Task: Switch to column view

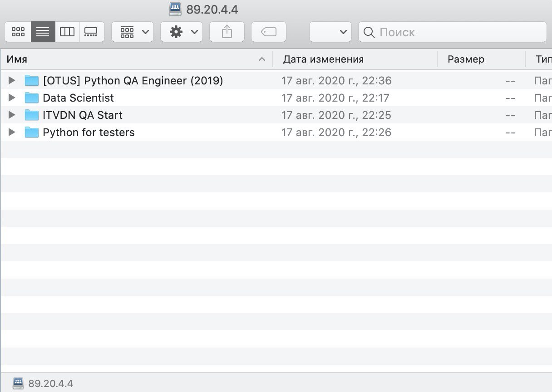Action: pyautogui.click(x=67, y=32)
